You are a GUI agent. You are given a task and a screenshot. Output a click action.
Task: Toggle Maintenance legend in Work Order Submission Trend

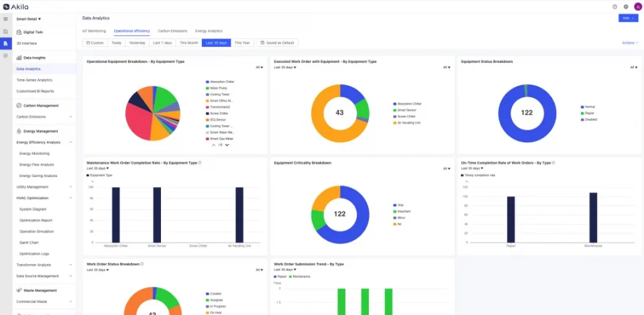click(x=300, y=276)
